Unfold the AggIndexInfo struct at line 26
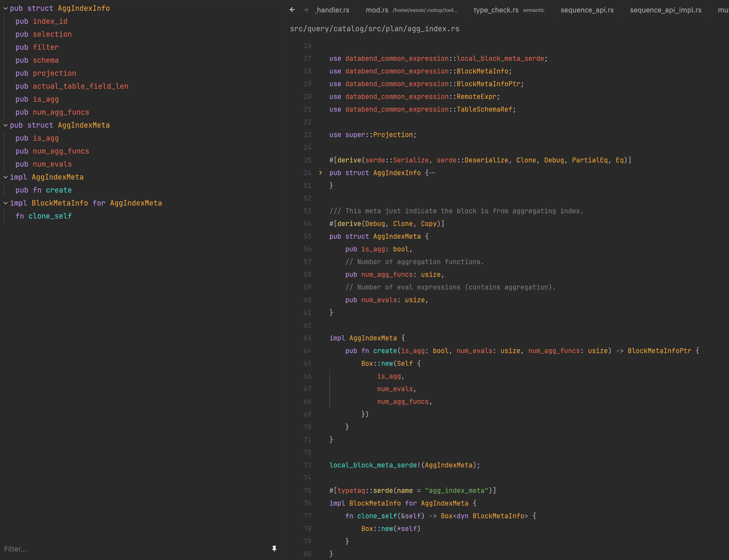729x560 pixels. click(321, 173)
